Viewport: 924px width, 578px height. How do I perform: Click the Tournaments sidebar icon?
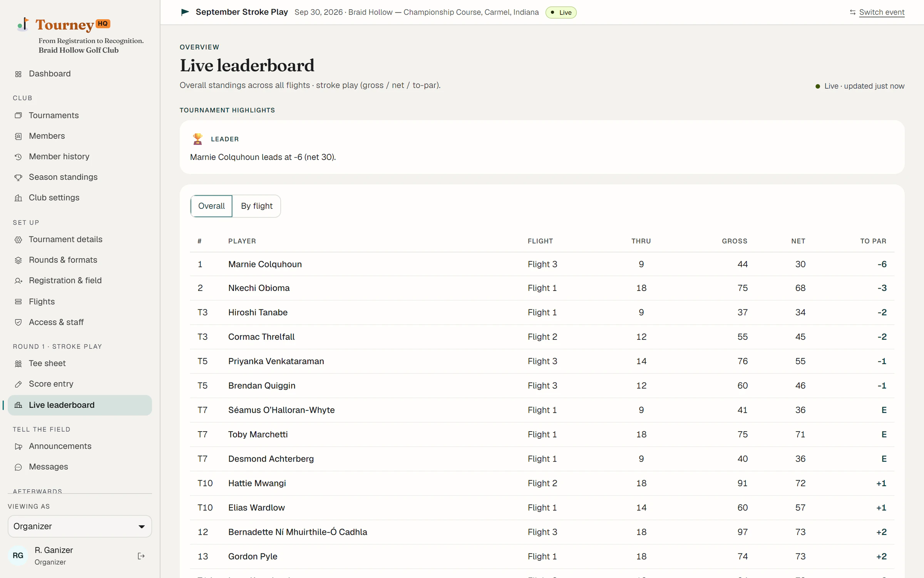point(18,116)
